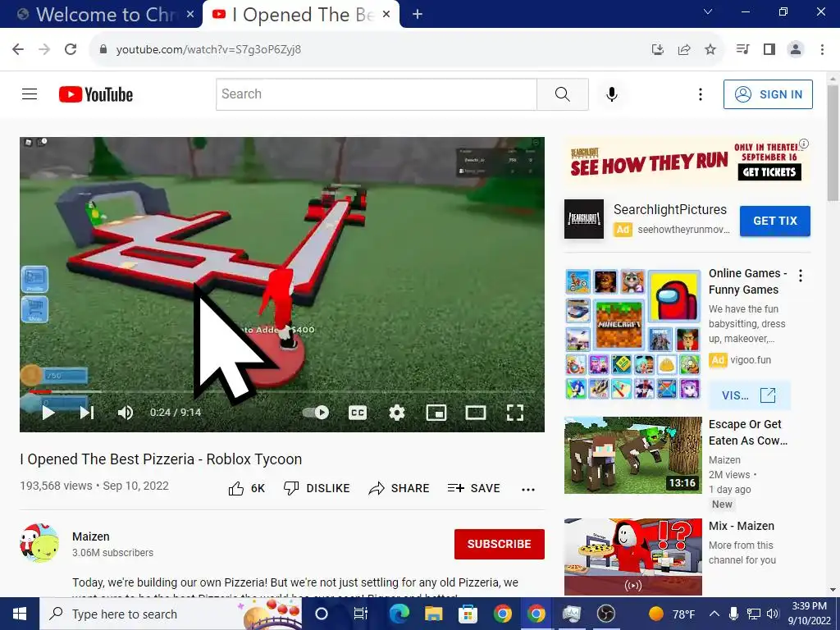This screenshot has height=630, width=840.
Task: Open a new browser tab
Action: (418, 15)
